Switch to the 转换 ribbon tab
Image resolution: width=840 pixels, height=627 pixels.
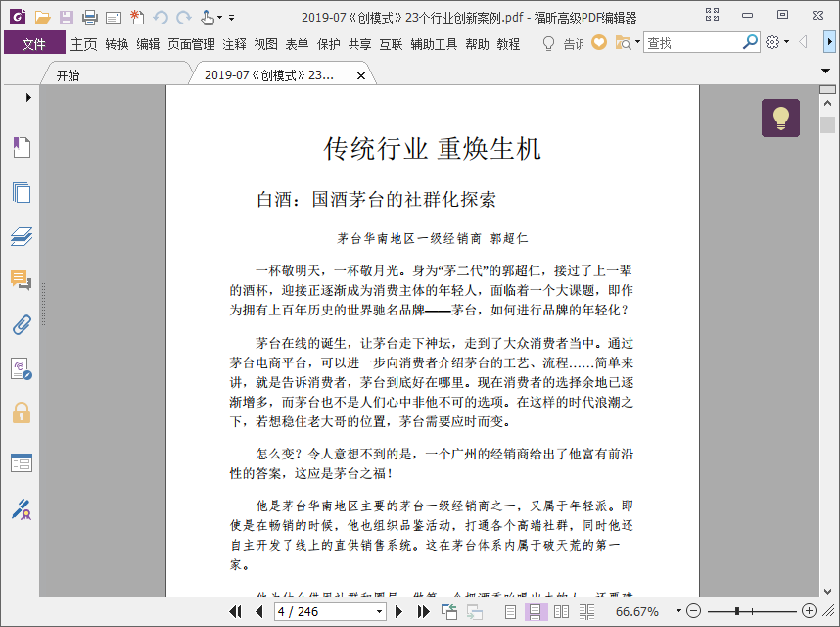coord(117,44)
